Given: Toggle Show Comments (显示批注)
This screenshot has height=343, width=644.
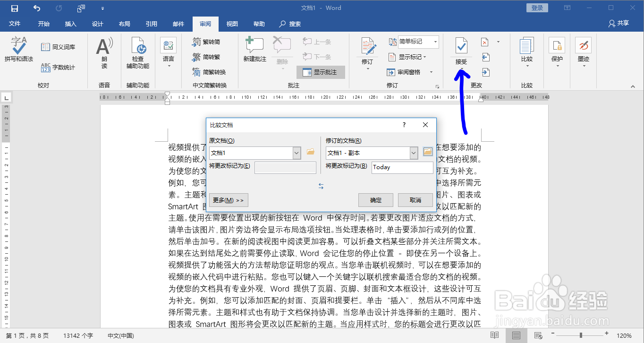Looking at the screenshot, I should click(x=321, y=72).
